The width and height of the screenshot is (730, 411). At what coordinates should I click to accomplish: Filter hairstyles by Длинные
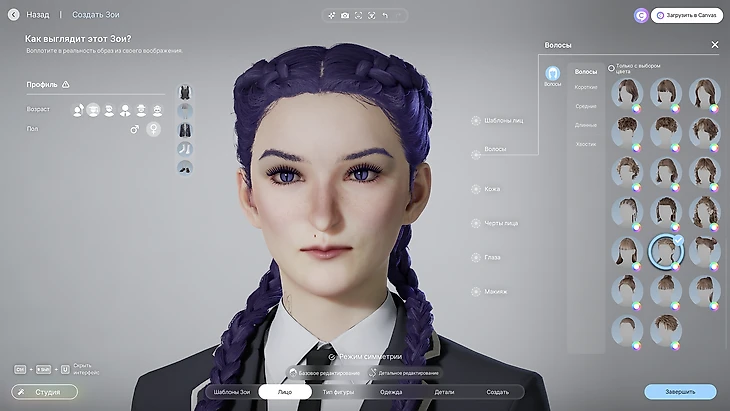(x=586, y=125)
